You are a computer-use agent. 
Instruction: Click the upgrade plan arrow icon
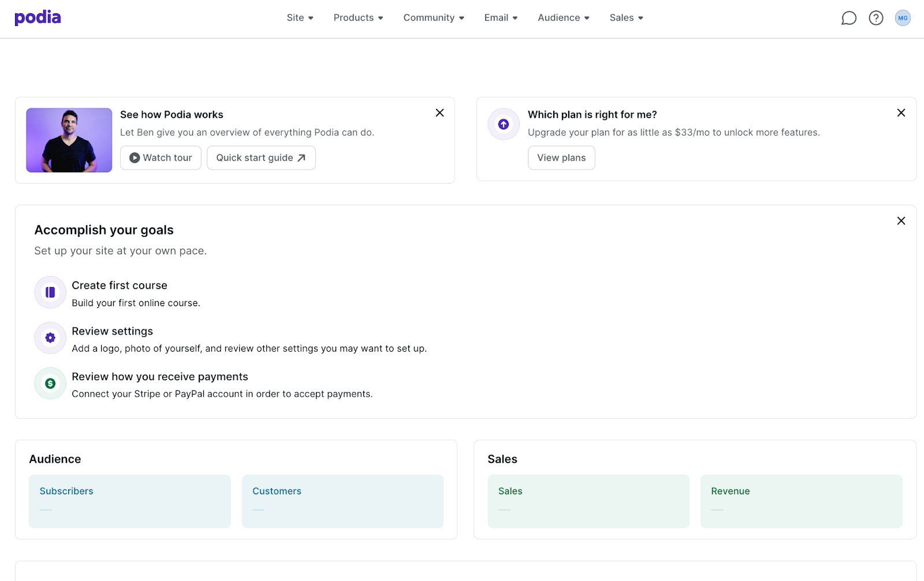click(504, 124)
